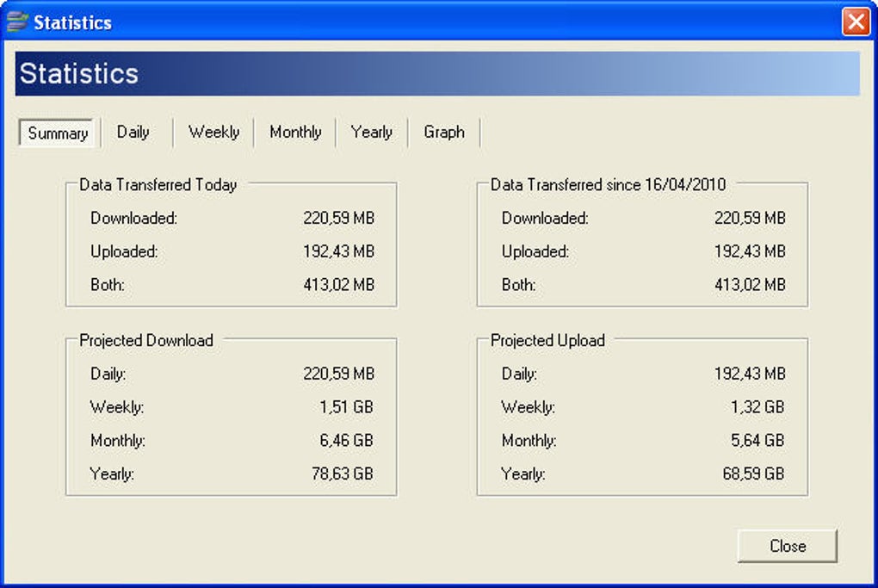Click Uploaded value under since 16/04/2010
This screenshot has height=588, width=878.
(x=750, y=251)
